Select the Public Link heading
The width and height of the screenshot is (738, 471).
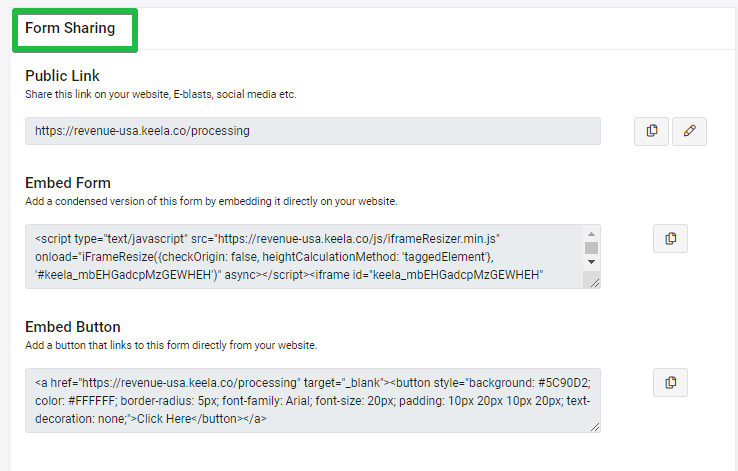tap(62, 76)
